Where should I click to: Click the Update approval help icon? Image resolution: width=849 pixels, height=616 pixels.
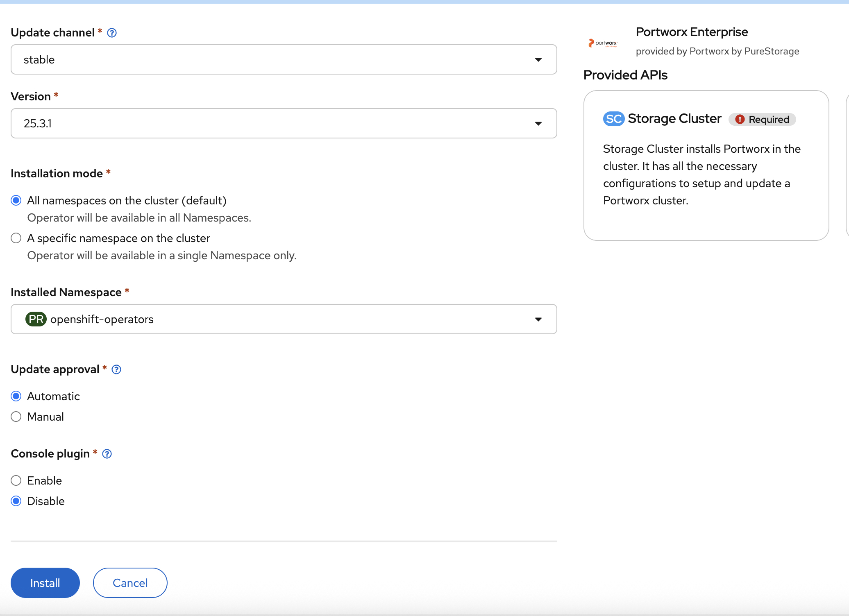point(116,369)
